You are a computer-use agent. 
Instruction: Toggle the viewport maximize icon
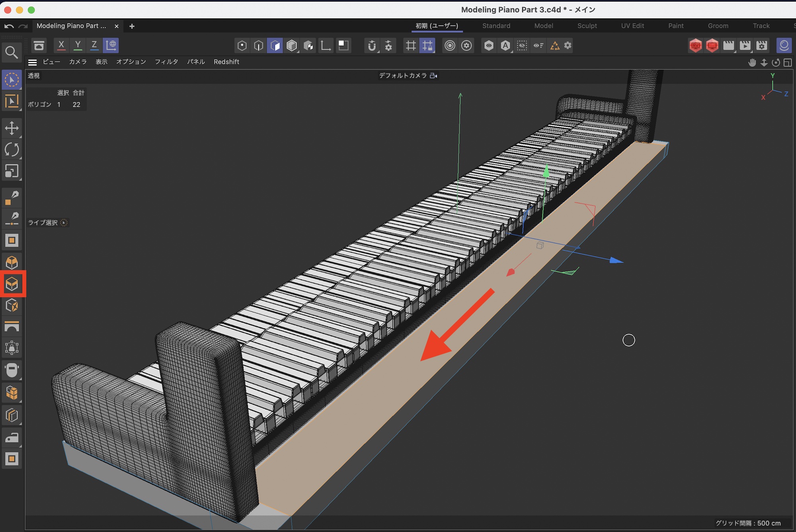tap(787, 62)
